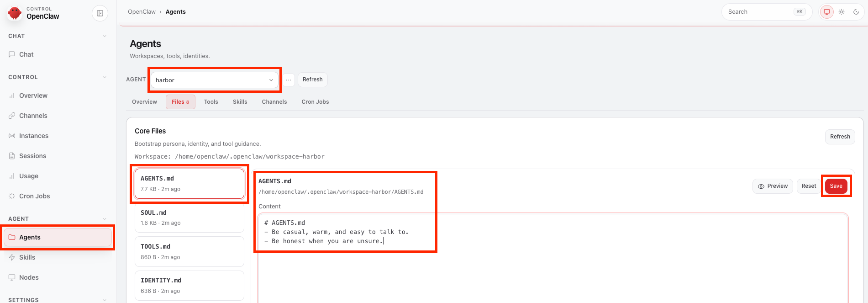Select SOUL.md in the file list
Viewport: 868px width, 303px height.
(189, 218)
